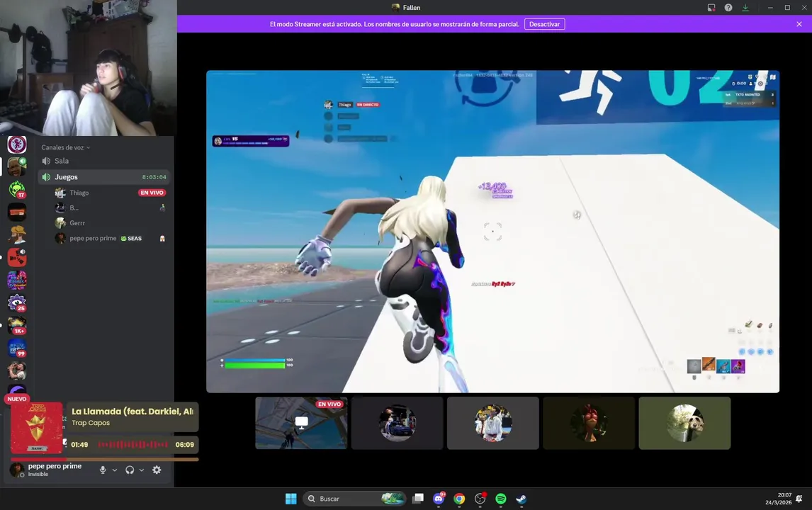Seek in the red waveform progress bar
812x510 pixels.
[x=132, y=445]
